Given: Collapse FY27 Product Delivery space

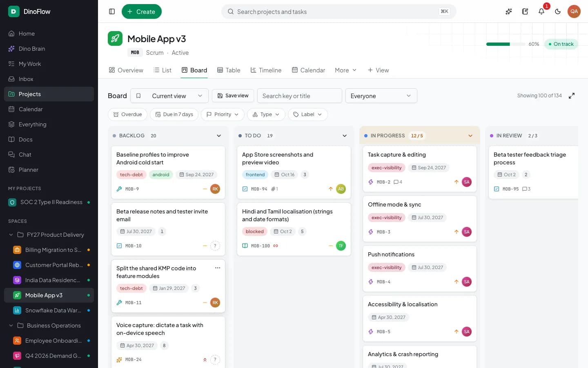Looking at the screenshot, I should point(11,235).
